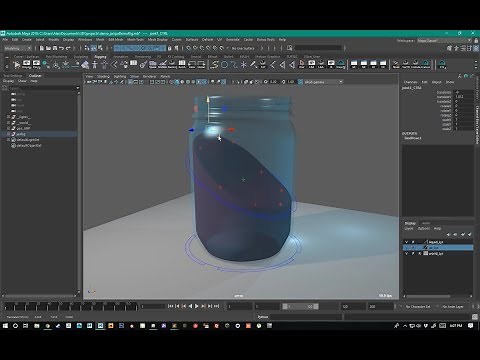The height and width of the screenshot is (360, 480).
Task: Go to start of playback range
Action: (x=170, y=306)
